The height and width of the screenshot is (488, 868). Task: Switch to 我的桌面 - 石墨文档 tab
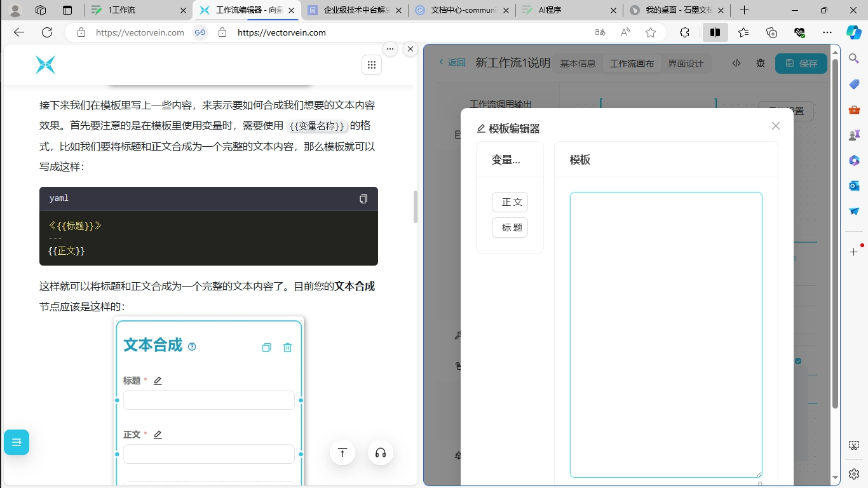[677, 10]
